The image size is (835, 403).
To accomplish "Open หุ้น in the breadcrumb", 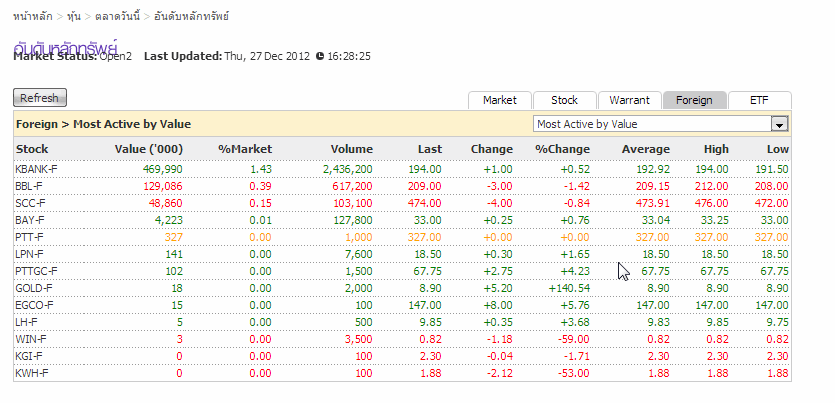I will coord(74,16).
